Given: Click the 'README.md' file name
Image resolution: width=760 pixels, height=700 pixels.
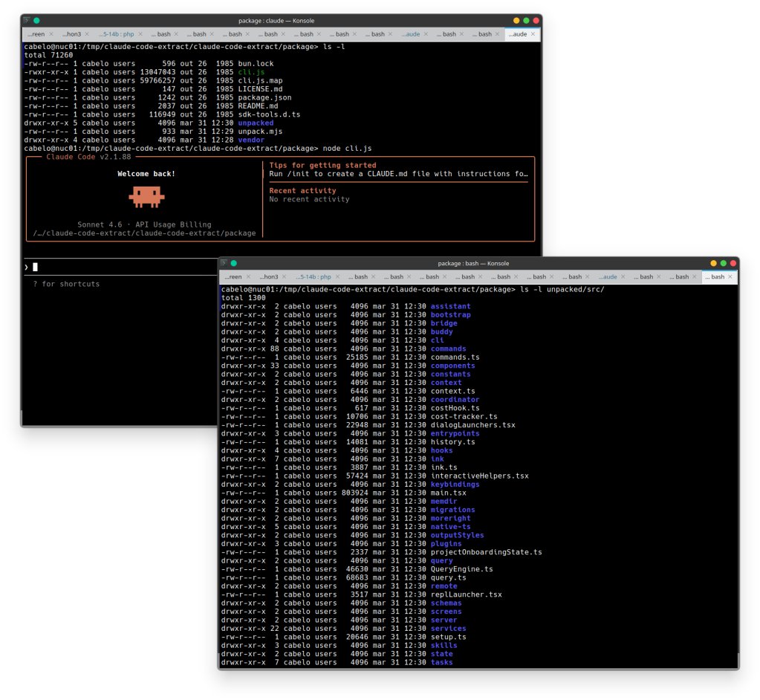Looking at the screenshot, I should [258, 106].
